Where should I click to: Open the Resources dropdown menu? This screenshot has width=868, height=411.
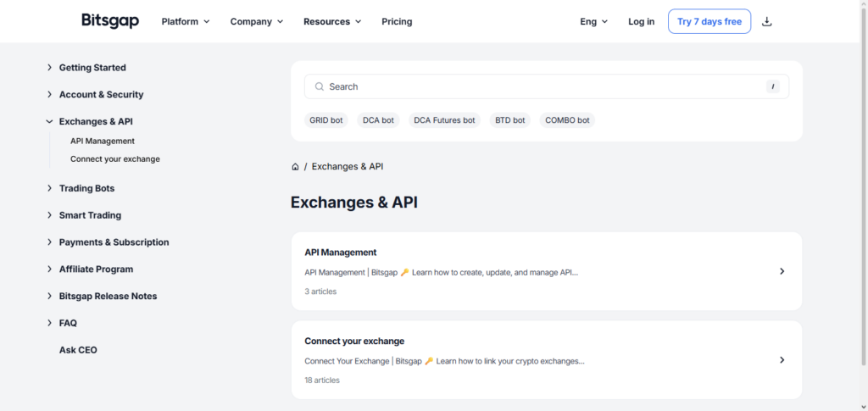point(332,21)
